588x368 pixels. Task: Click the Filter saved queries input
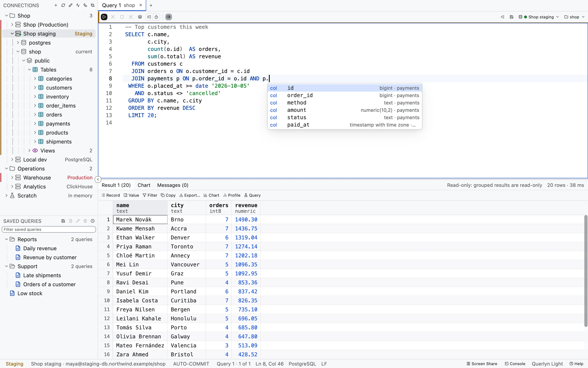click(x=49, y=230)
